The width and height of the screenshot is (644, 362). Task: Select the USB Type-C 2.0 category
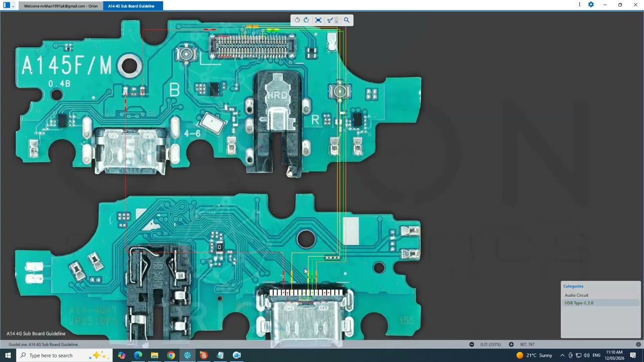pos(579,303)
